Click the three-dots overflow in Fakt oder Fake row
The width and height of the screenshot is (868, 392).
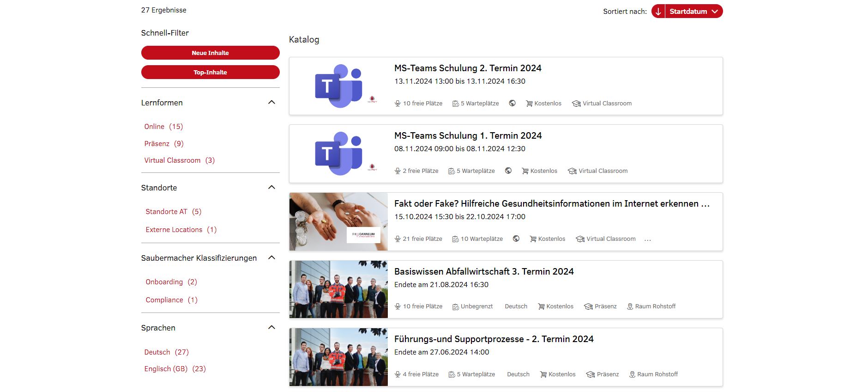point(648,239)
